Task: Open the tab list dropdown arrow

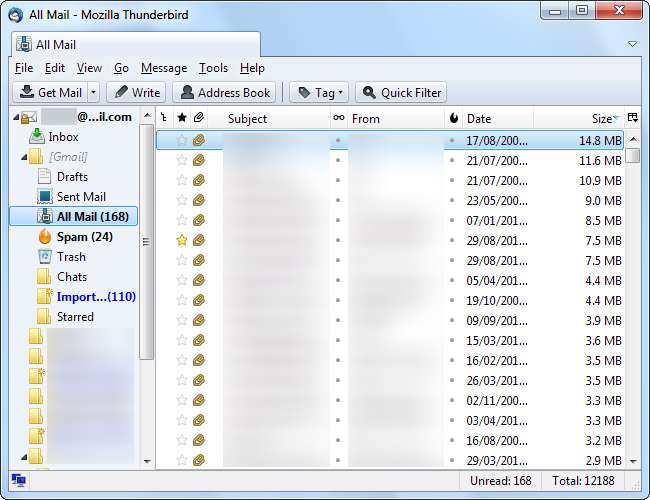Action: click(632, 44)
